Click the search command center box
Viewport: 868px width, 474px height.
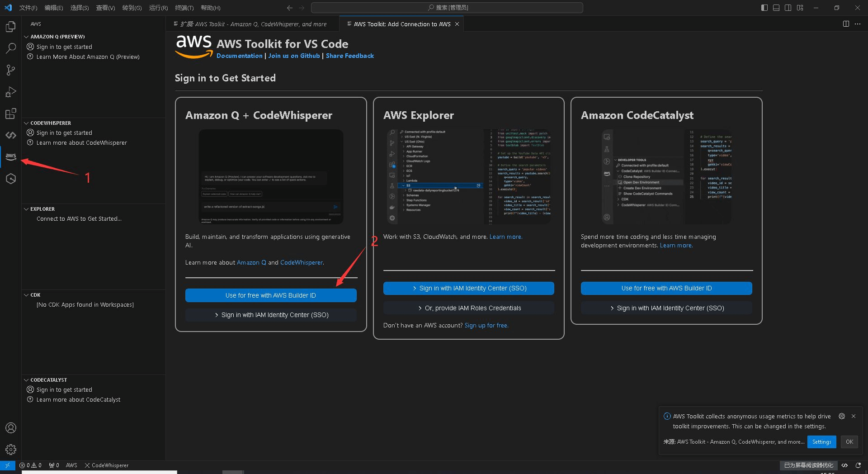(x=447, y=8)
